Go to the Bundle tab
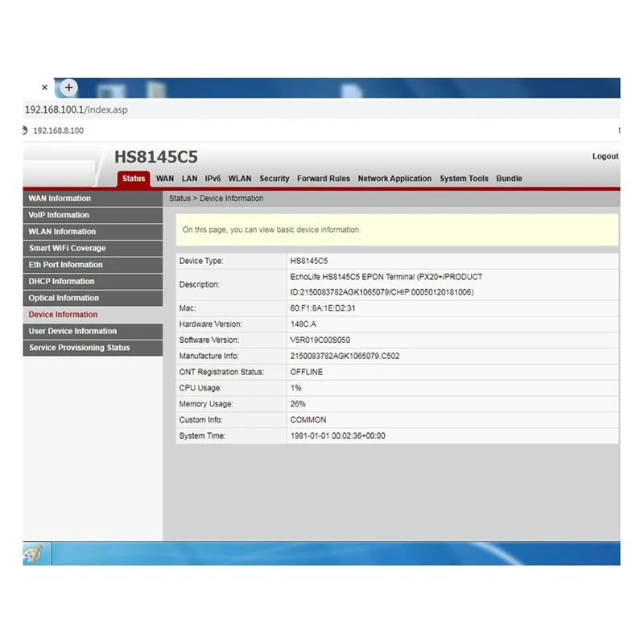The height and width of the screenshot is (644, 644). pyautogui.click(x=510, y=179)
